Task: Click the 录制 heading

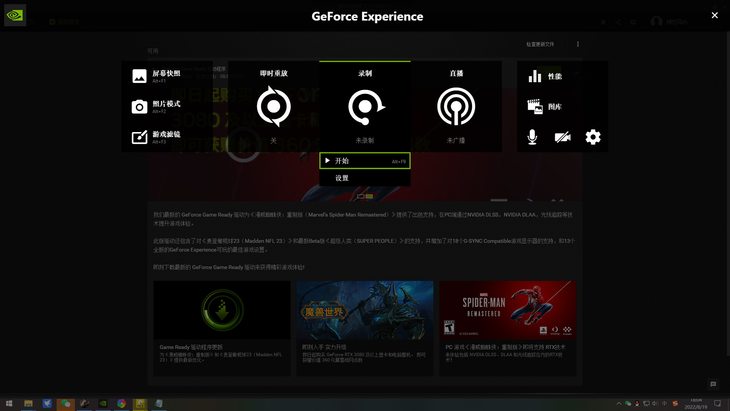Action: [x=365, y=73]
